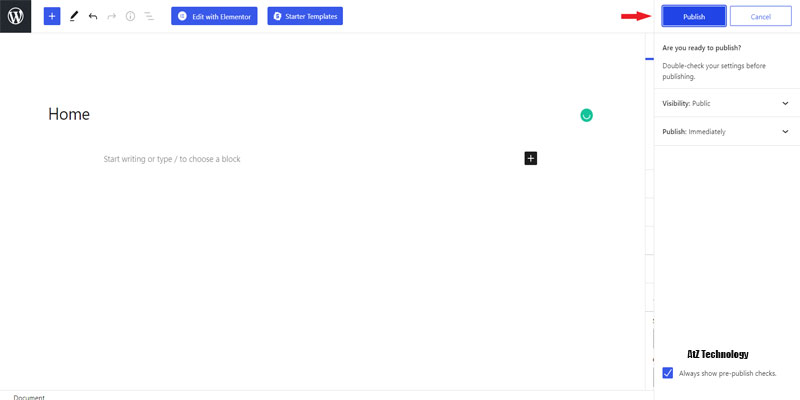The image size is (800, 400).
Task: Click the Publish button
Action: (x=694, y=16)
